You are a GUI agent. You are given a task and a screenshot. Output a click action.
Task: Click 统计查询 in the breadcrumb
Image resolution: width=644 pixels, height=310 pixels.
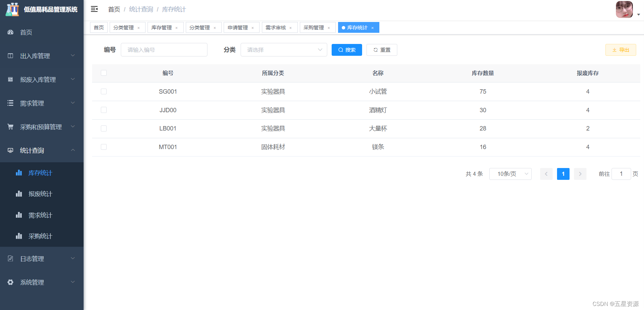pos(141,9)
